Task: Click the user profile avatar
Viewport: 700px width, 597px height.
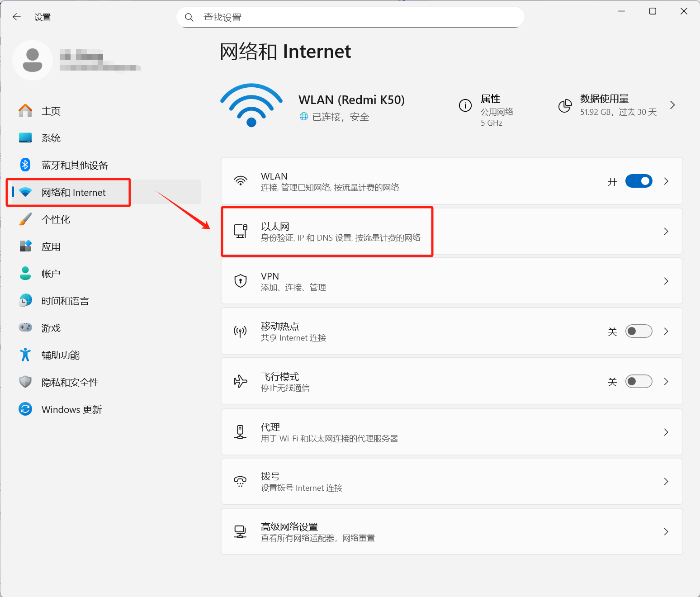Action: tap(33, 60)
